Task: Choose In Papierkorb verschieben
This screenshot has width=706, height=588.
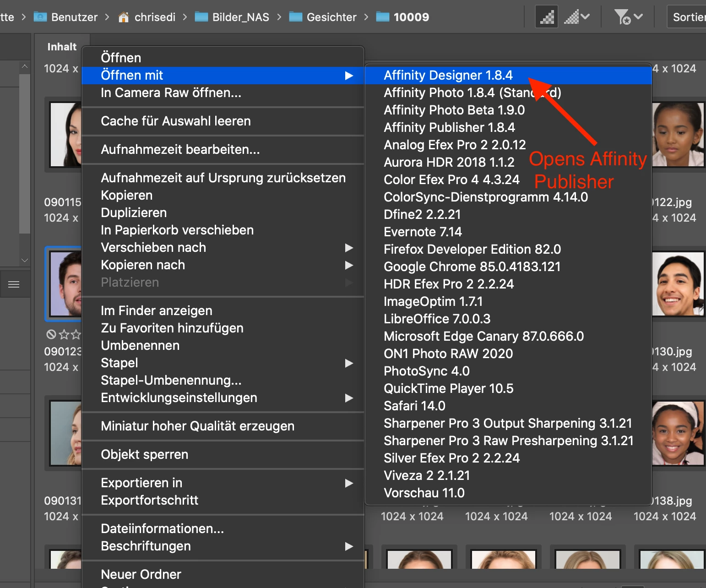Action: pos(223,230)
